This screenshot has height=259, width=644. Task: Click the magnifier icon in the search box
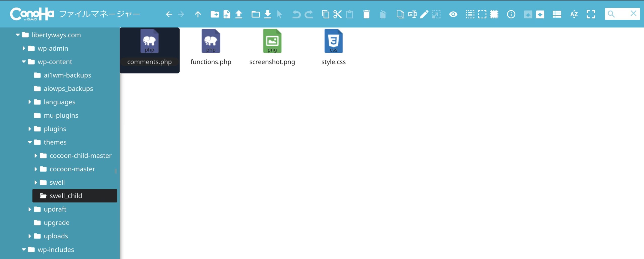pyautogui.click(x=611, y=14)
